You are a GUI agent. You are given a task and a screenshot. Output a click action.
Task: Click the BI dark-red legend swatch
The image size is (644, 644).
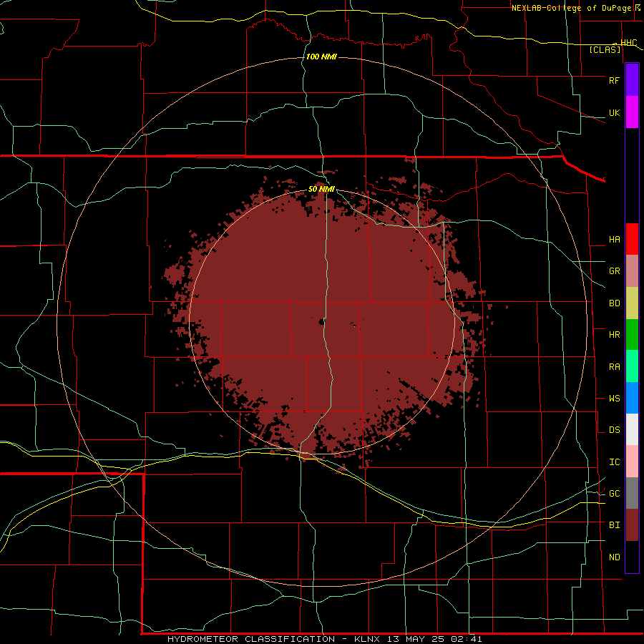point(632,525)
